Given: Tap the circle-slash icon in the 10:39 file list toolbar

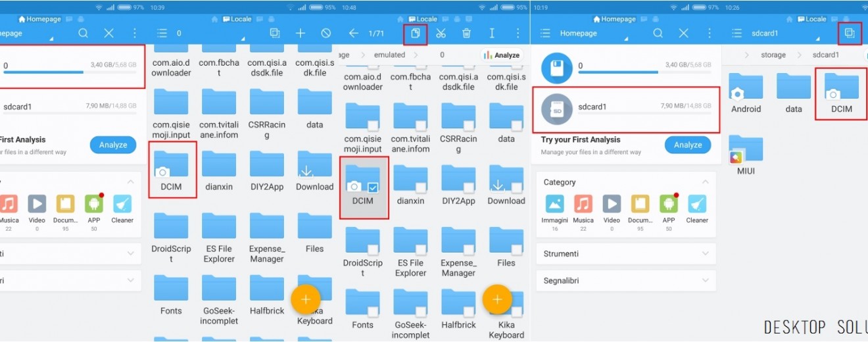Looking at the screenshot, I should 326,33.
